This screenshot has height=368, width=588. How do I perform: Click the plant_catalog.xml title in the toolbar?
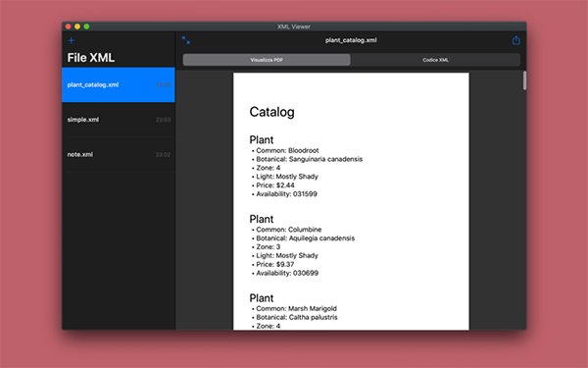coord(351,40)
